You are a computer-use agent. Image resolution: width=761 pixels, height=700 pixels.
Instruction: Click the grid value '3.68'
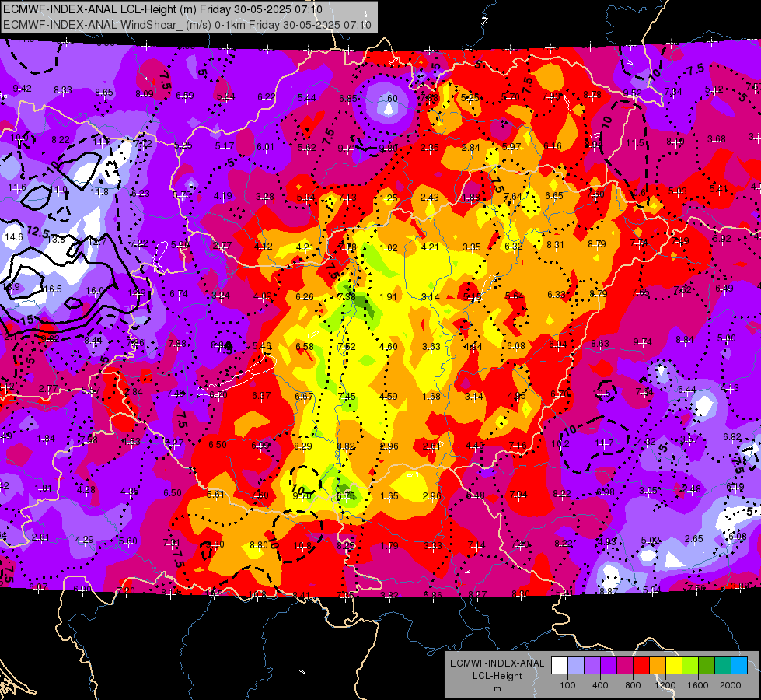[x=717, y=139]
